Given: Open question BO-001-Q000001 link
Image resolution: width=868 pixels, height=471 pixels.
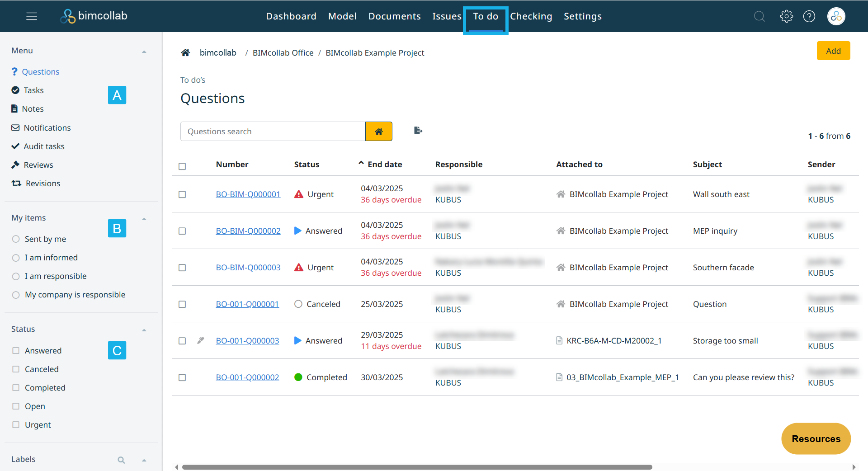Looking at the screenshot, I should [247, 304].
